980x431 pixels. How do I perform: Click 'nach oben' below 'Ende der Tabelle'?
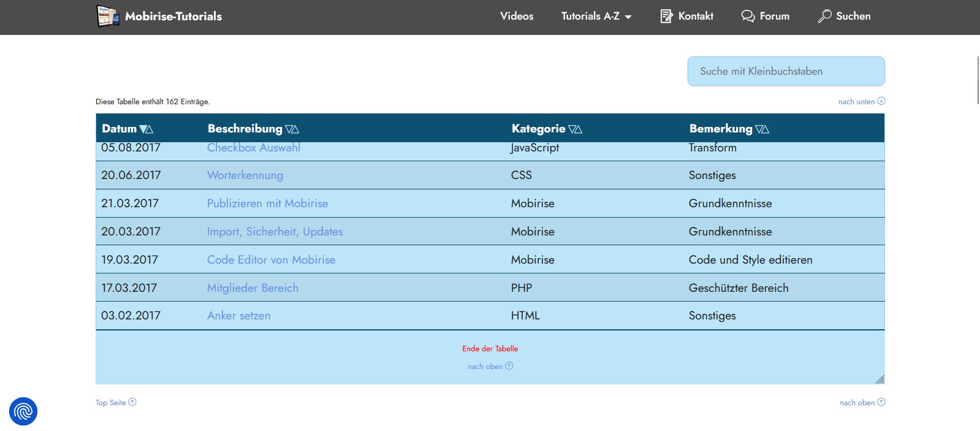click(x=490, y=367)
